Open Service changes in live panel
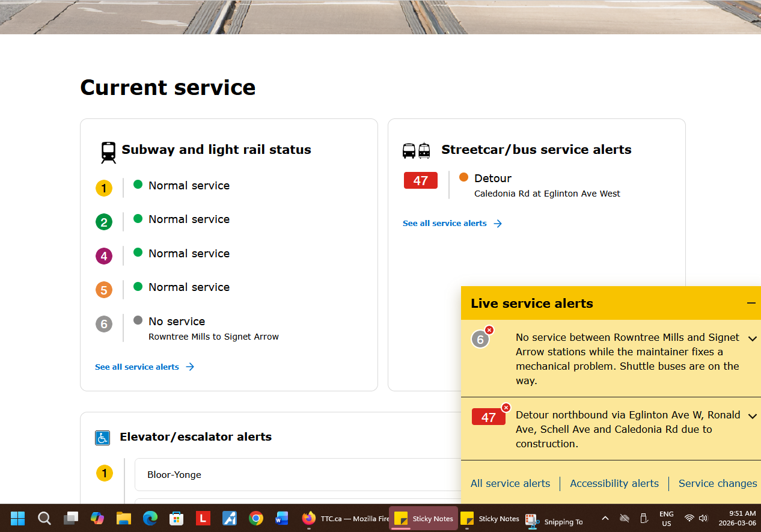 (718, 483)
